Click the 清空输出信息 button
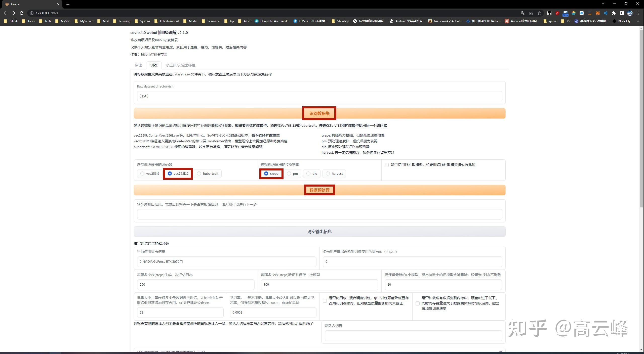The image size is (644, 354). pyautogui.click(x=319, y=232)
